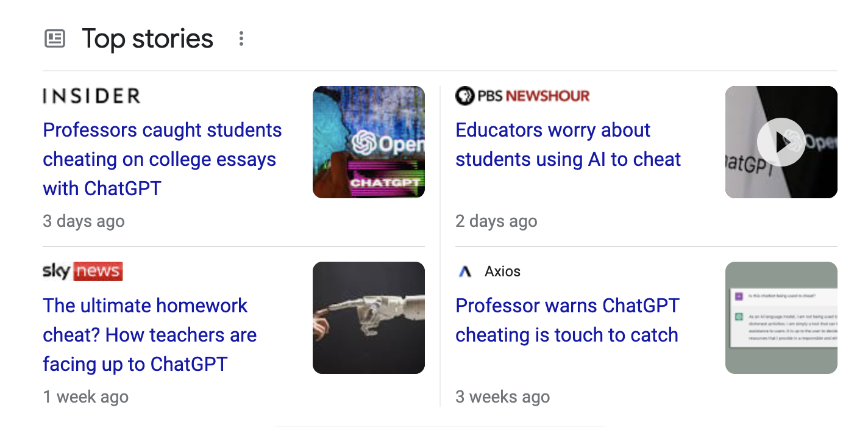Click the Axios publisher name text
This screenshot has height=427, width=868.
click(x=502, y=271)
